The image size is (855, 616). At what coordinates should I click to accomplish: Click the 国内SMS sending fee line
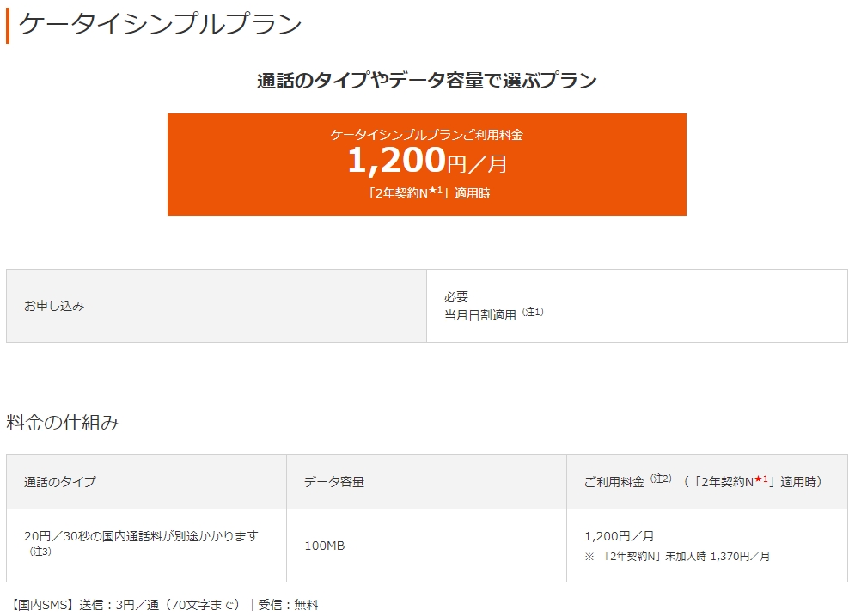(125, 605)
